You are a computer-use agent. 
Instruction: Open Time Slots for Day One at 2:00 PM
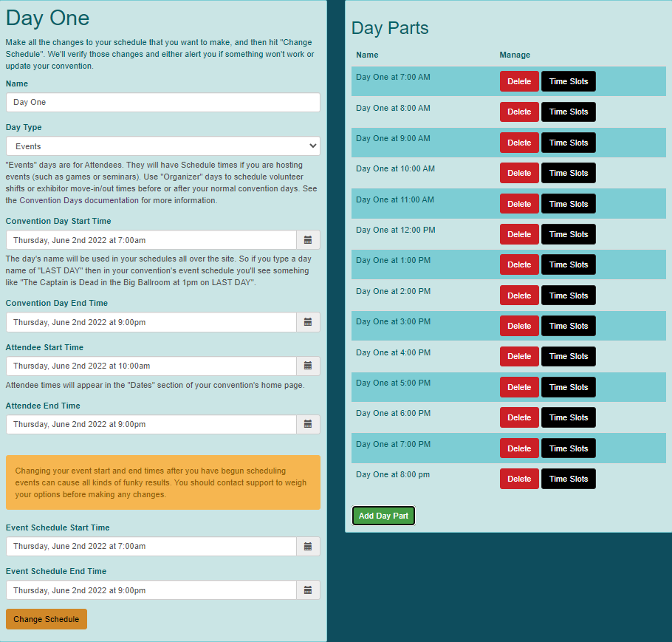[x=569, y=296]
